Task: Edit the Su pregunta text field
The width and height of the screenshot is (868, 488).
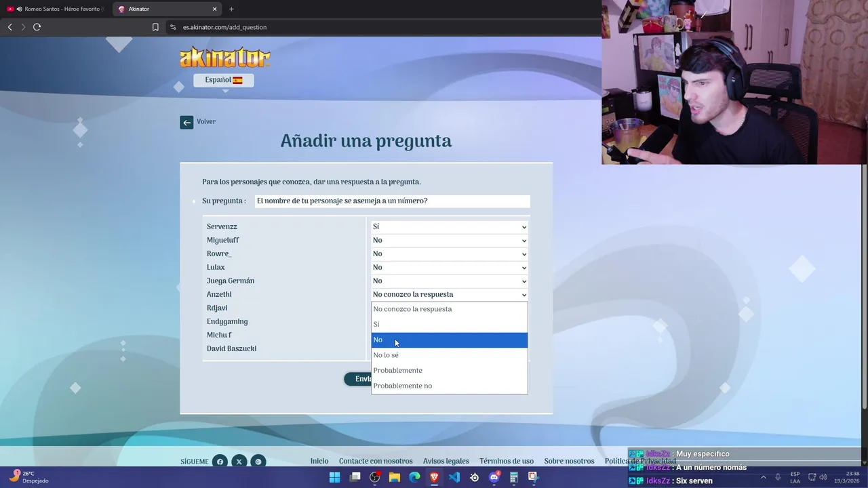Action: tap(392, 201)
